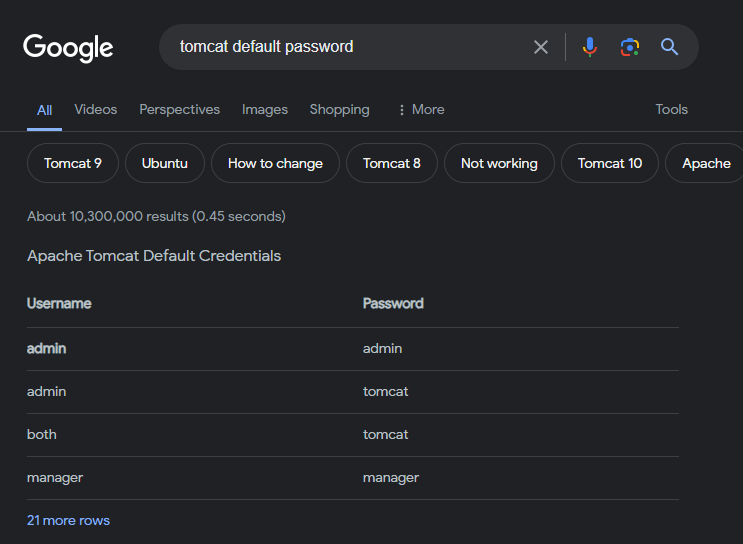Pick the Tomcat 10 filter chip
Screen dimensions: 743x544
pos(610,163)
